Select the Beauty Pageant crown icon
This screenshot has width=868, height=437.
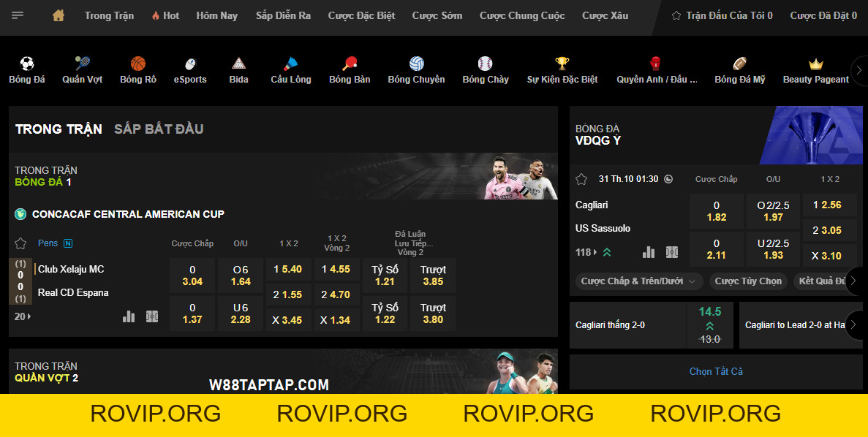tap(815, 63)
